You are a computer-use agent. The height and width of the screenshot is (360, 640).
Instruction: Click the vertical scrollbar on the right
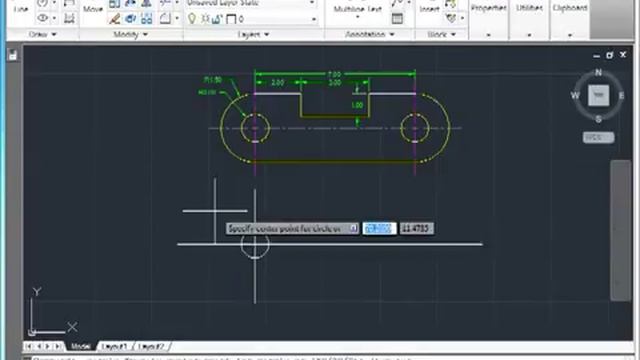click(x=620, y=230)
